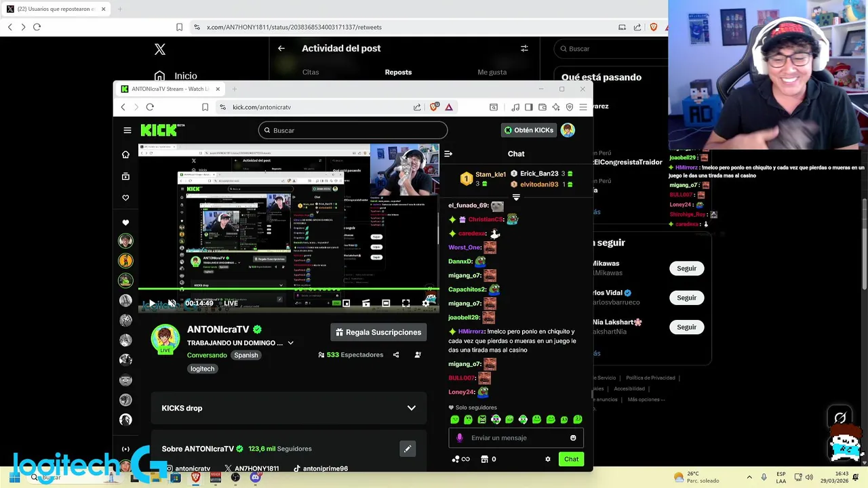The width and height of the screenshot is (868, 488).
Task: Open the X post activity filter icon
Action: [524, 48]
